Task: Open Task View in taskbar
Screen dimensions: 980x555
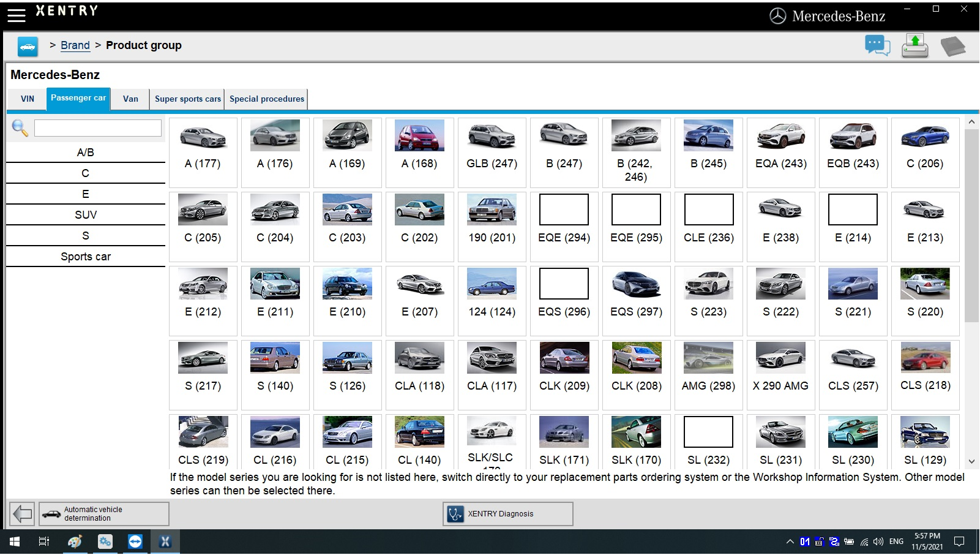Action: click(44, 542)
